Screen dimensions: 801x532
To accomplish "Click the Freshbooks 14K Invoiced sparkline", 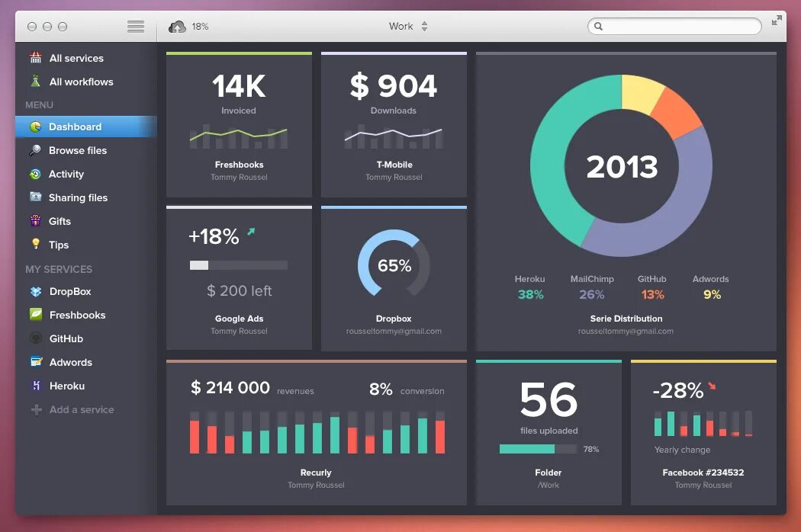I will point(239,136).
